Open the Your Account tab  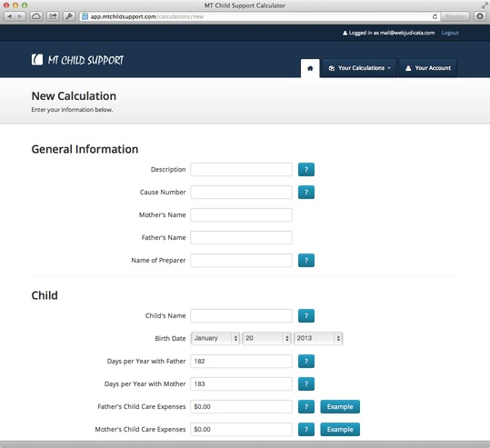coord(428,68)
